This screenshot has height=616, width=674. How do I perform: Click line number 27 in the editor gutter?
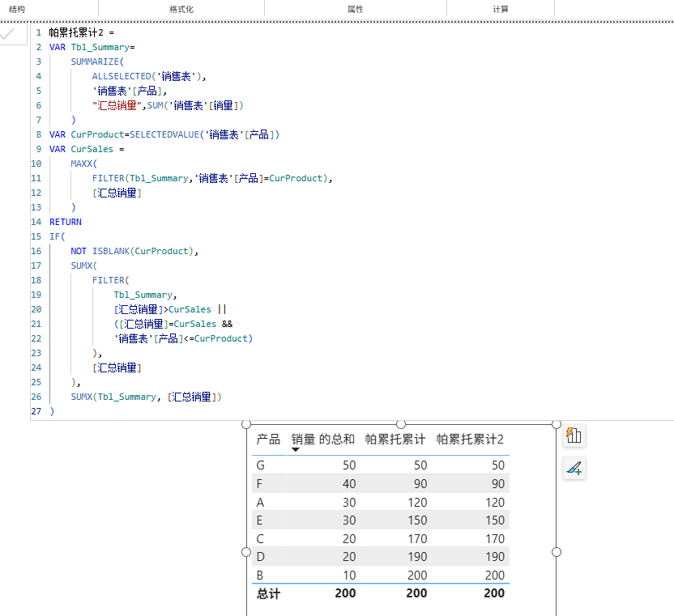[x=36, y=411]
